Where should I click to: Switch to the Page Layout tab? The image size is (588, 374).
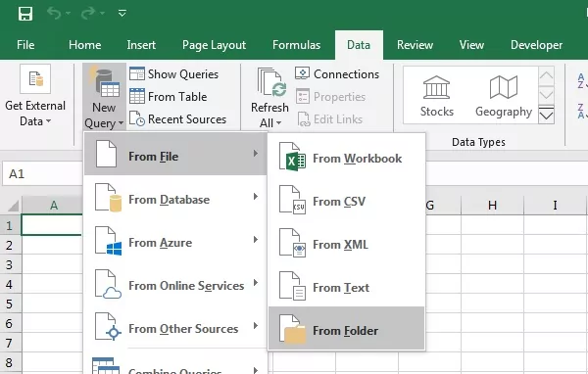pos(214,45)
